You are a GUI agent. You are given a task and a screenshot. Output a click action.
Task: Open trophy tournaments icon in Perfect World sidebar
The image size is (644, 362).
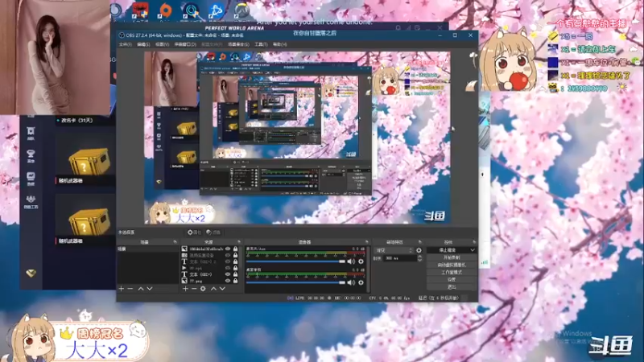pyautogui.click(x=31, y=155)
